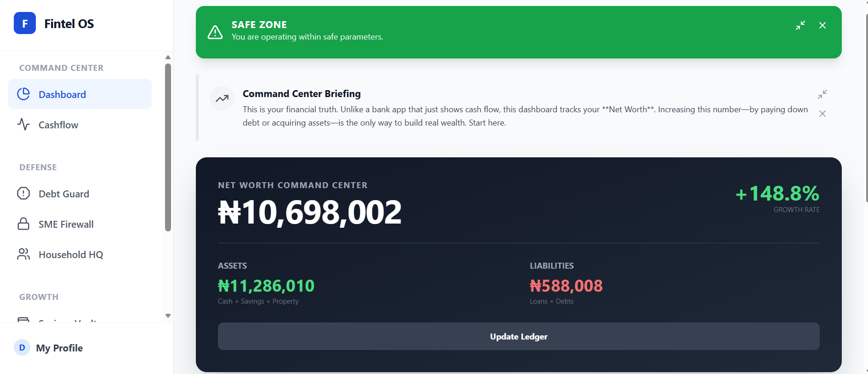The height and width of the screenshot is (374, 868).
Task: Dismiss the Safe Zone alert banner
Action: point(822,25)
